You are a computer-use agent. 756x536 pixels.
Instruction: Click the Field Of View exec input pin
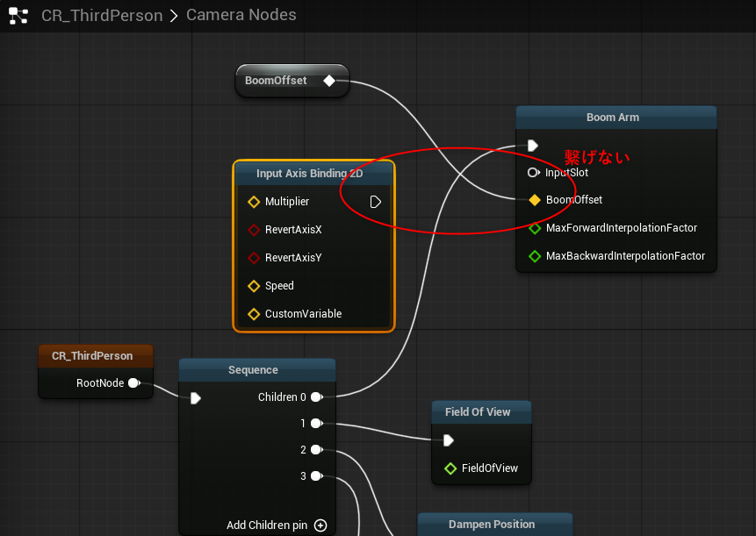click(x=449, y=440)
